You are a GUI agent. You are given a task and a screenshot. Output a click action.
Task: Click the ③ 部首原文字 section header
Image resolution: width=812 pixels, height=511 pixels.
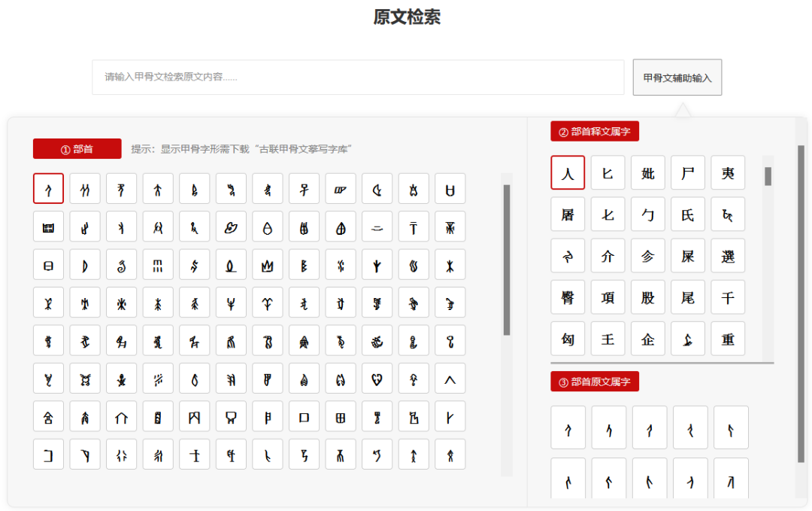point(595,382)
